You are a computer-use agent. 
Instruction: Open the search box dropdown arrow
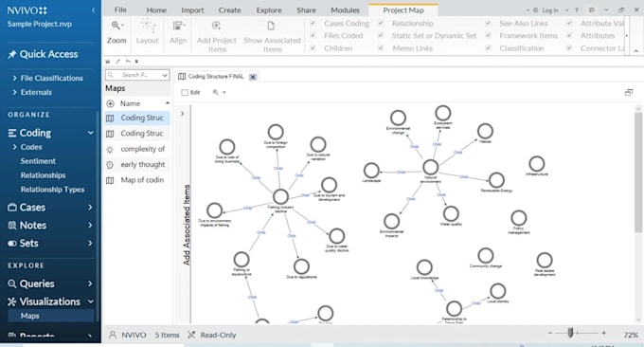pos(165,75)
